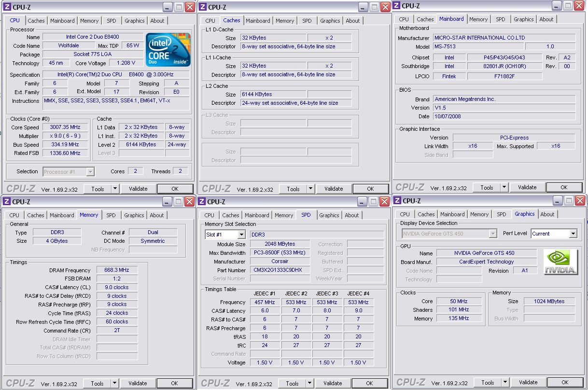This screenshot has height=390, width=588.
Task: Click the Tools button in the L1 D-Cache window
Action: tap(293, 189)
